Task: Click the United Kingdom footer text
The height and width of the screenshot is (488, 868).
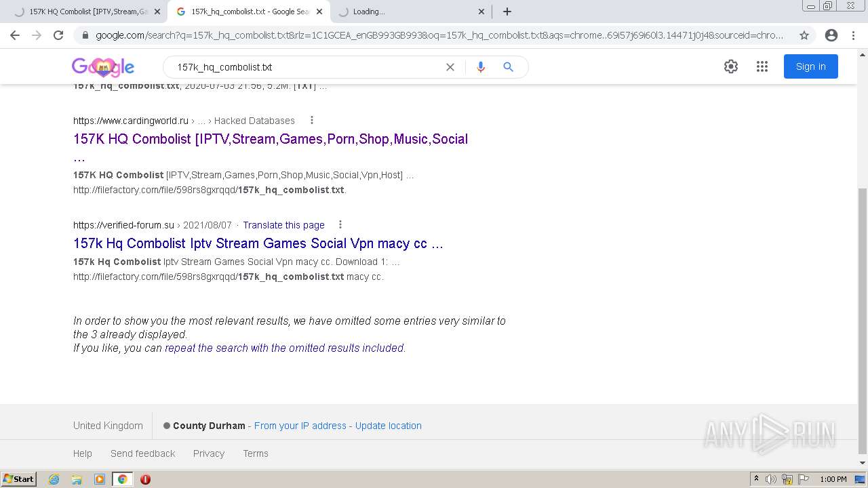Action: pyautogui.click(x=108, y=426)
